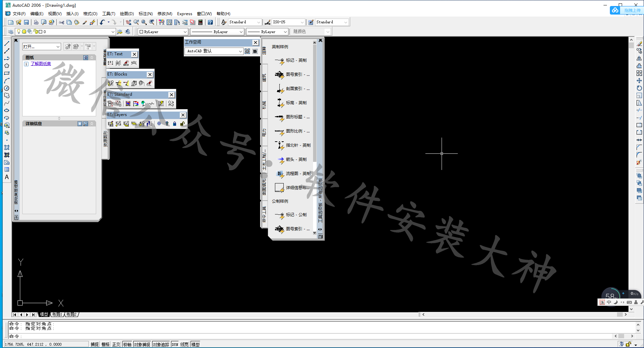Toggle 对象追踪 (Object Tracking) in the status bar

point(161,344)
